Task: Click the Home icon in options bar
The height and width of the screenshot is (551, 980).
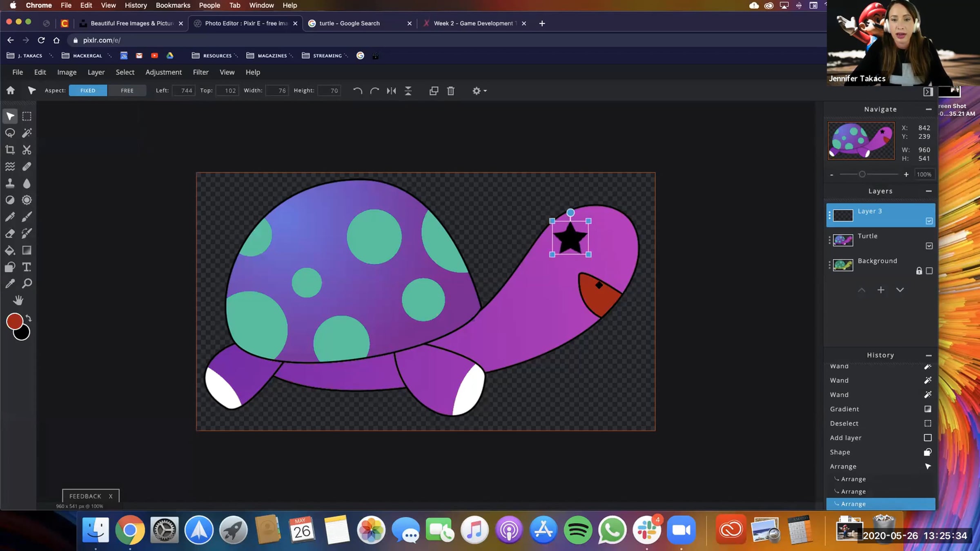Action: pos(11,91)
